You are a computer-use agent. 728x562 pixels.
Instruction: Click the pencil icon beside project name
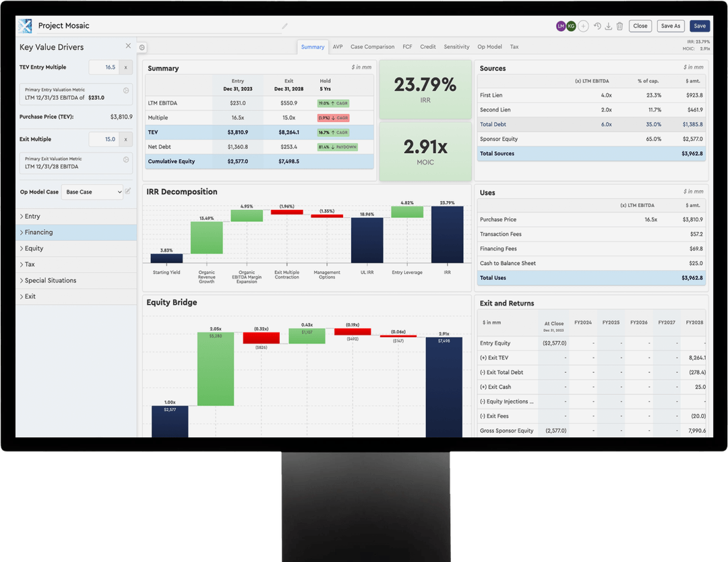pos(284,26)
